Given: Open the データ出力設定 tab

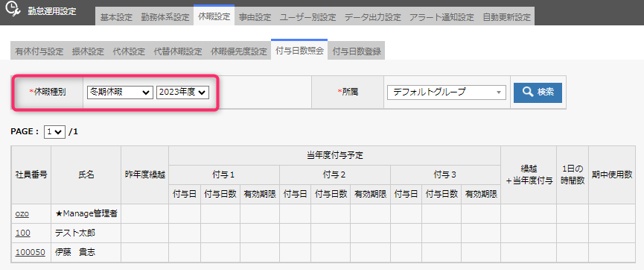Looking at the screenshot, I should pos(373,17).
